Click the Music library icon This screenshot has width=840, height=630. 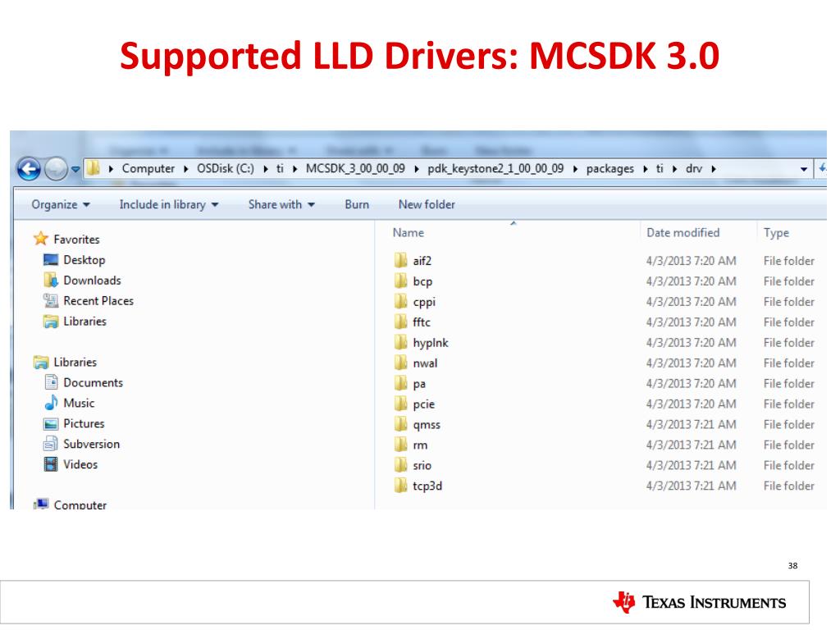pos(51,403)
